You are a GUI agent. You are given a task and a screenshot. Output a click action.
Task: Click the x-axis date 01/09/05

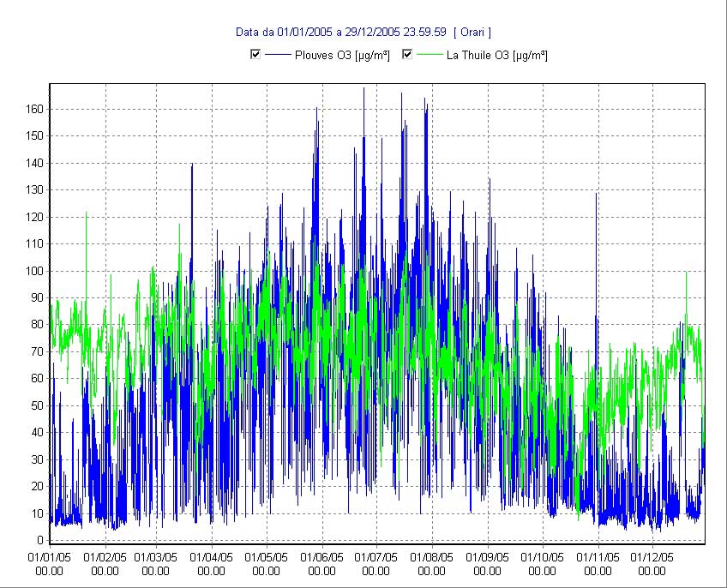click(x=487, y=557)
